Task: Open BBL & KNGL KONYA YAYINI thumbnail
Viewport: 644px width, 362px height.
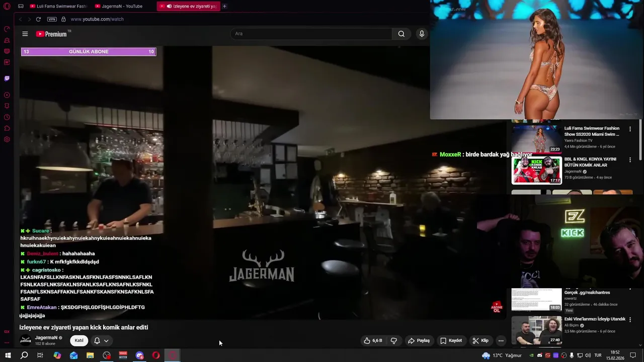Action: 536,170
